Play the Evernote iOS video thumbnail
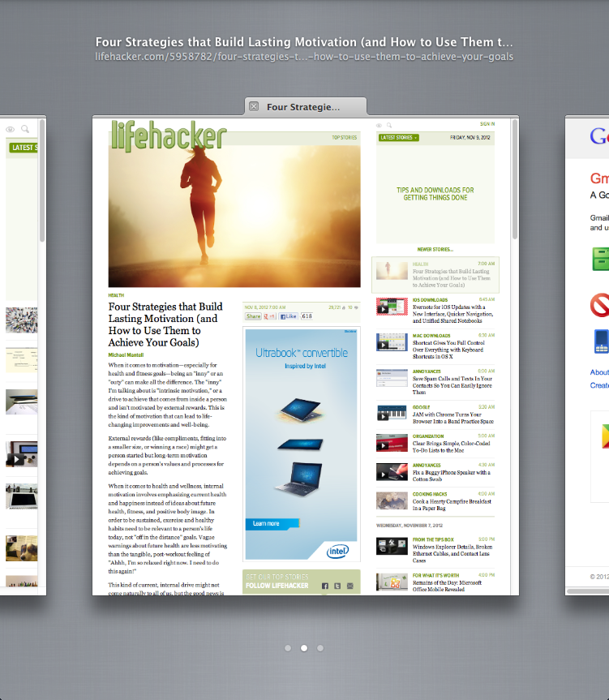This screenshot has width=609, height=700. pos(392,307)
